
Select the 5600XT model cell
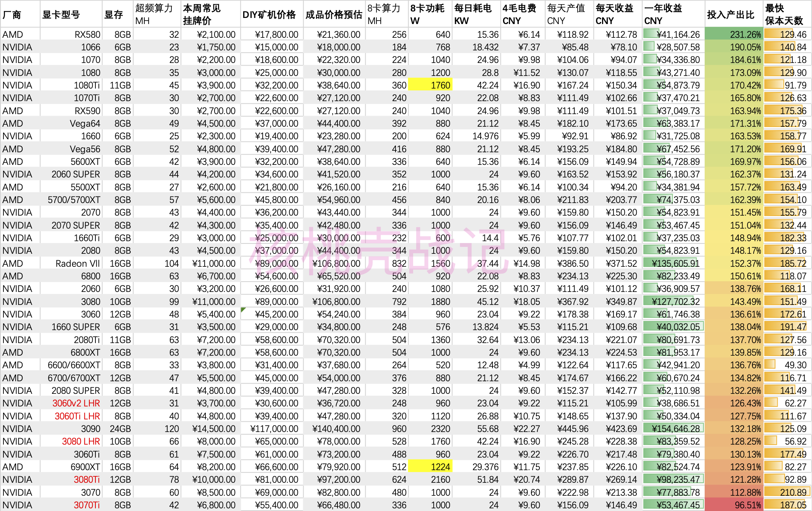[71, 161]
